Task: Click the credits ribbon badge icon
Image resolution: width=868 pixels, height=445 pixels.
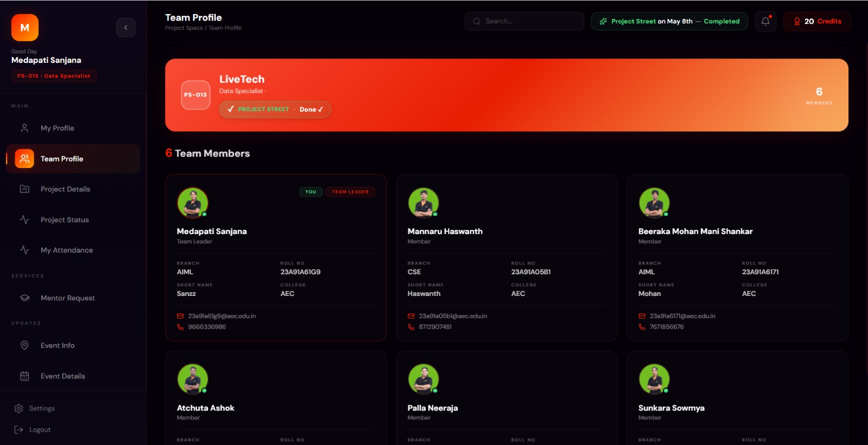Action: click(797, 21)
